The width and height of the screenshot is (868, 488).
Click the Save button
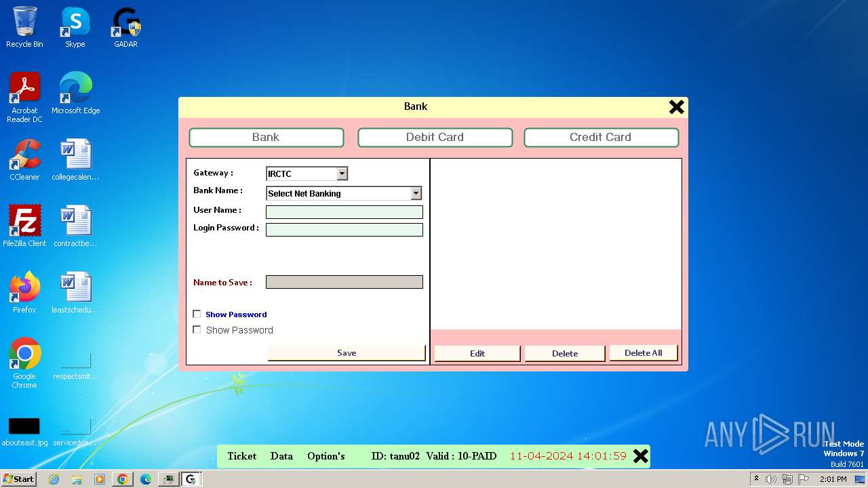click(x=347, y=353)
